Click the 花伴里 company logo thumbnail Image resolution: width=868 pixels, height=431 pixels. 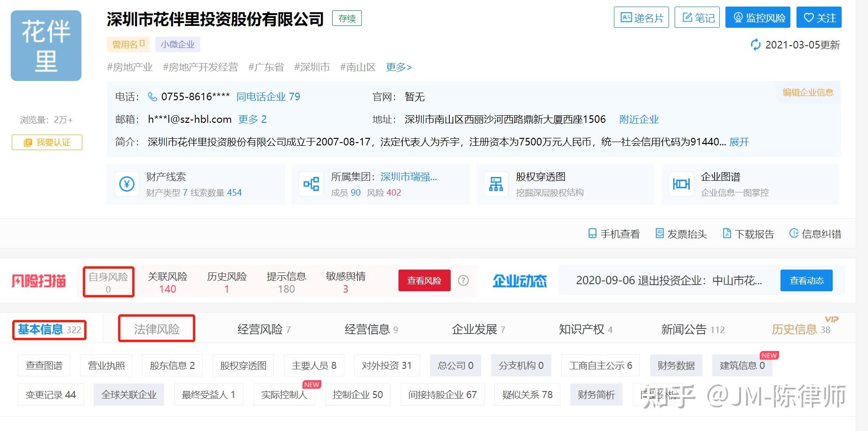46,46
